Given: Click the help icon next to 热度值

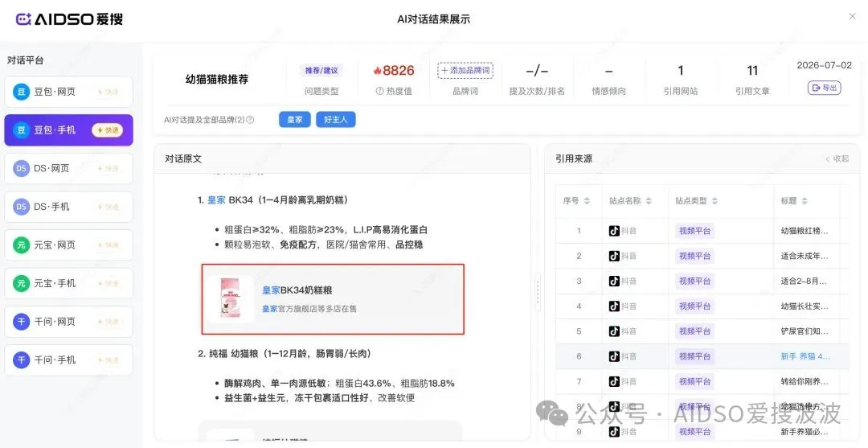Looking at the screenshot, I should 379,92.
